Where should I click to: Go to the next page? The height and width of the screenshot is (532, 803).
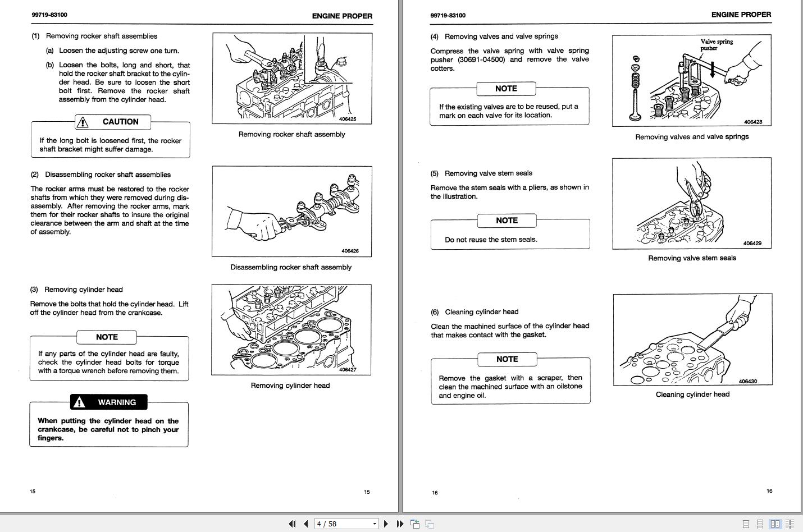386,524
